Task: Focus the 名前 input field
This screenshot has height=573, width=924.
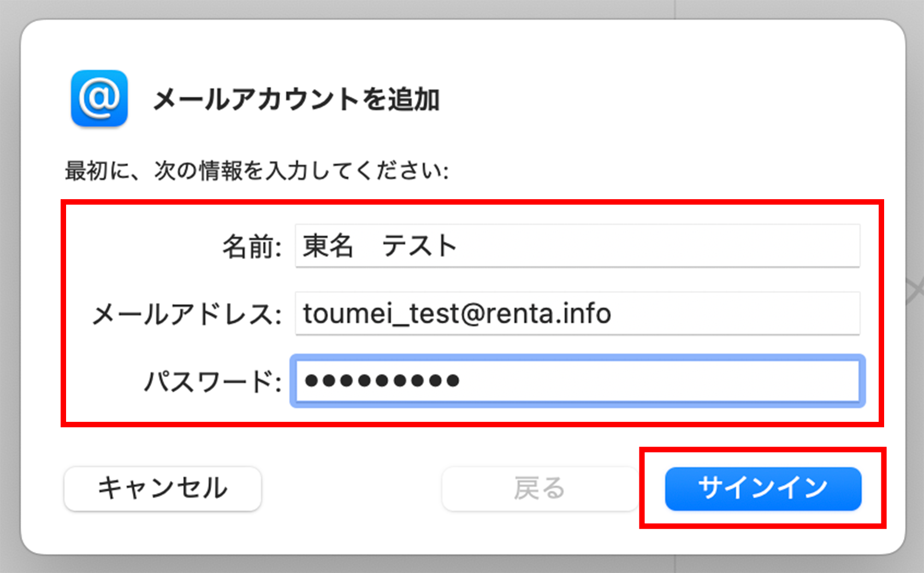Action: (x=577, y=246)
